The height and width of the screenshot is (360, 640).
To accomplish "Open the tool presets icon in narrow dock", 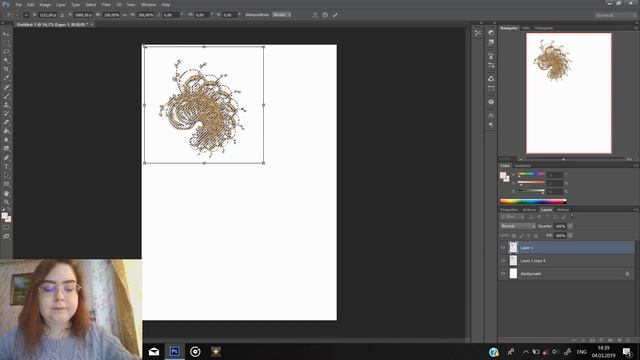I will pos(478,33).
